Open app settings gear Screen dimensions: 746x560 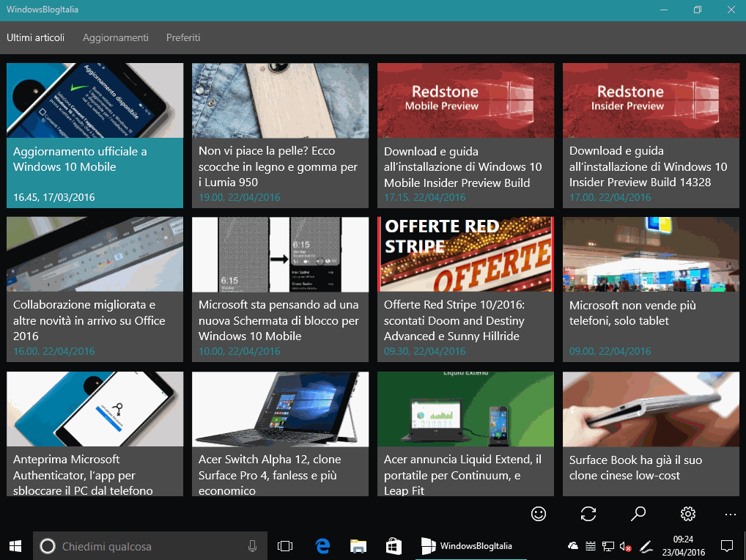click(x=688, y=514)
